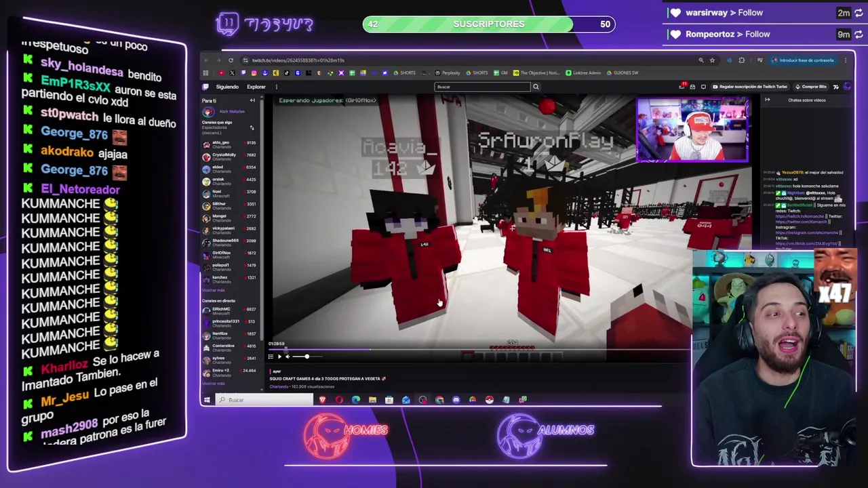This screenshot has height=488, width=868.
Task: Expand followed channels with Mostrar más
Action: coord(213,290)
